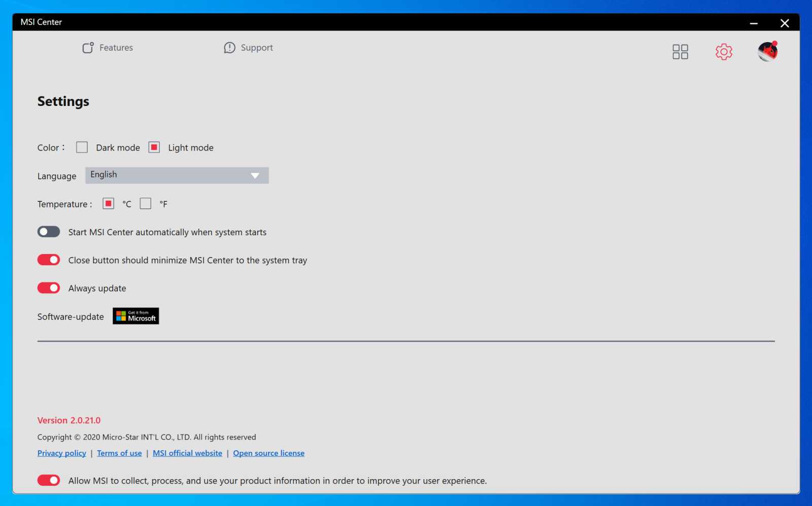Click the Support speech-bubble icon

tap(229, 48)
